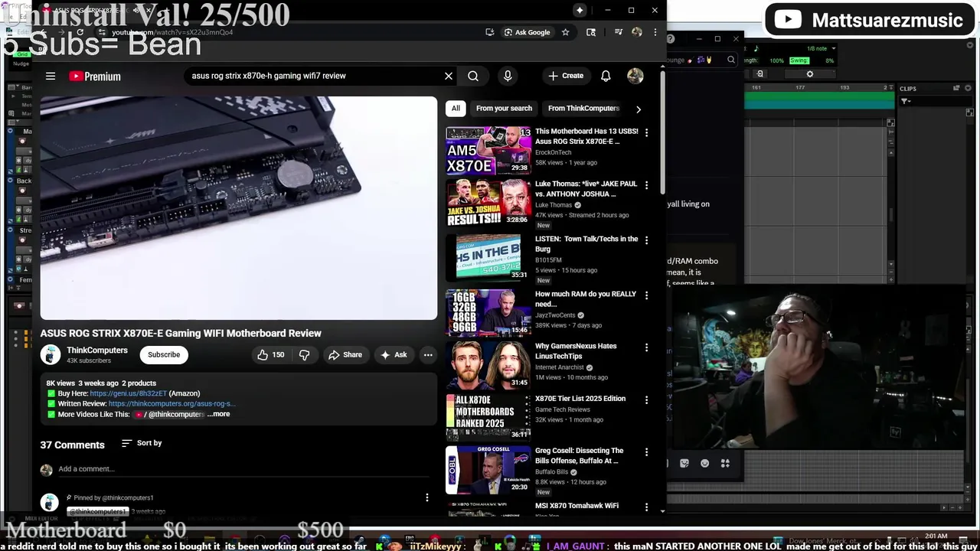Screen dimensions: 980x551
Task: Click the install-app icon in the address bar
Action: point(490,32)
